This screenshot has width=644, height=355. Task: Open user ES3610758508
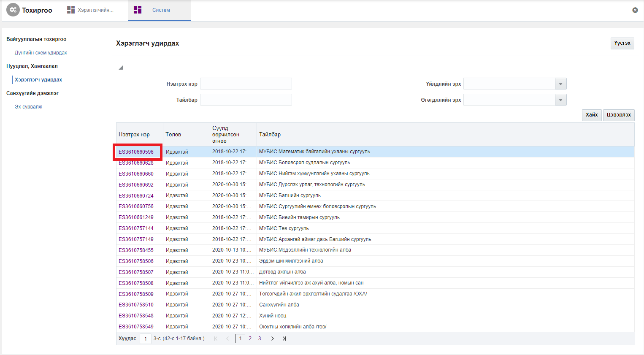pyautogui.click(x=136, y=283)
